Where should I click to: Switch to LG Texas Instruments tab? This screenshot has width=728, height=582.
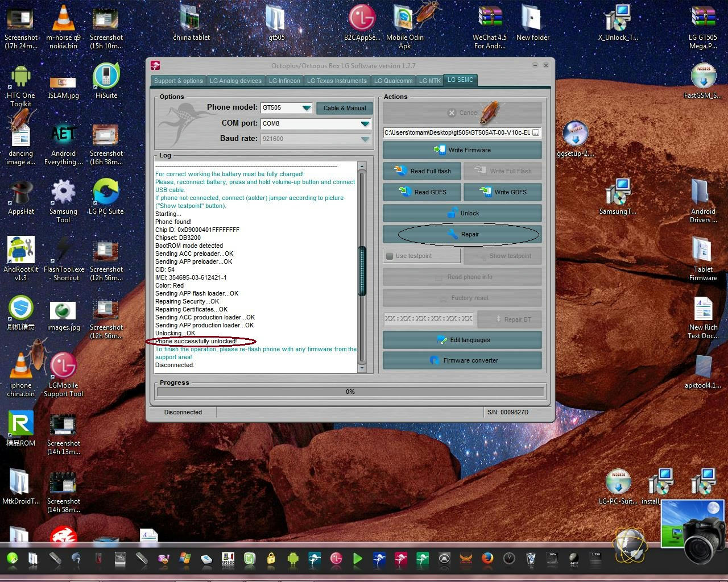[x=337, y=81]
